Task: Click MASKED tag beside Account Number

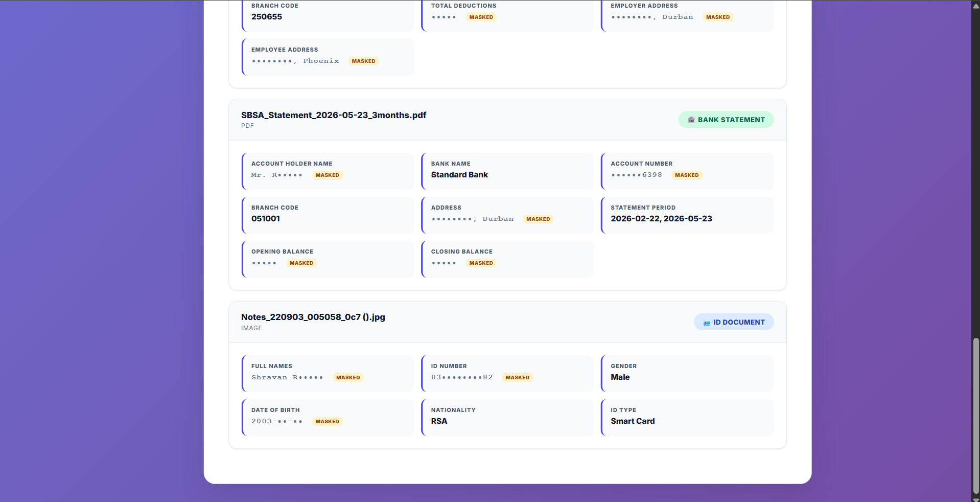Action: point(687,175)
